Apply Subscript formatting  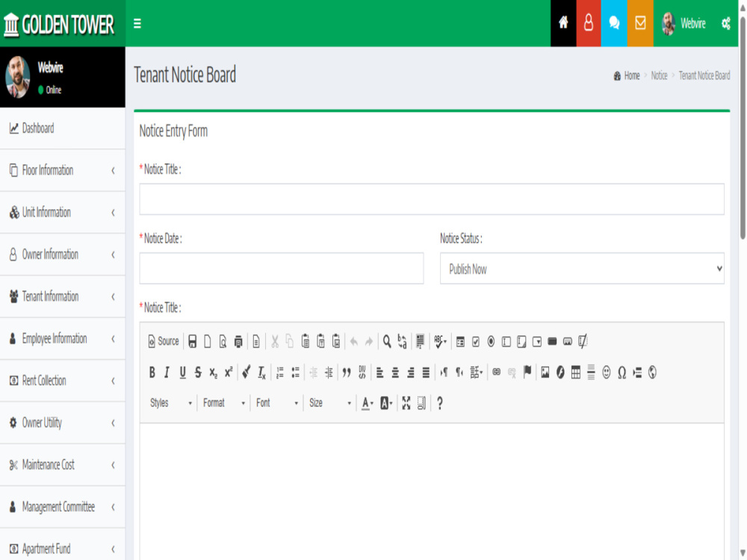coord(214,373)
